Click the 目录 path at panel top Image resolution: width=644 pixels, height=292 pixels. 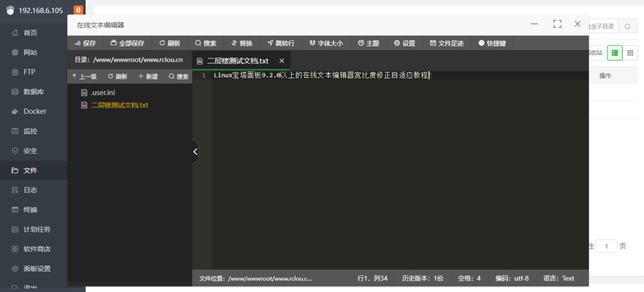pyautogui.click(x=129, y=60)
